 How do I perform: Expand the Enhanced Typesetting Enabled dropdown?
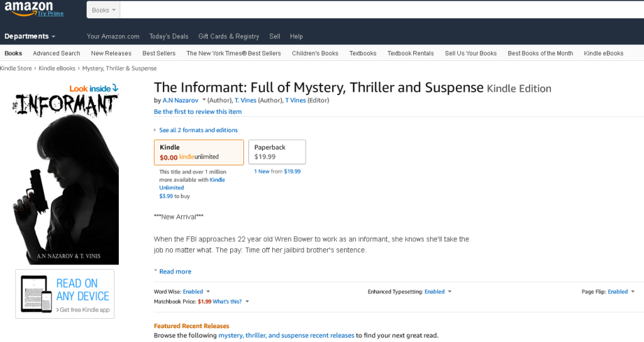pyautogui.click(x=449, y=292)
